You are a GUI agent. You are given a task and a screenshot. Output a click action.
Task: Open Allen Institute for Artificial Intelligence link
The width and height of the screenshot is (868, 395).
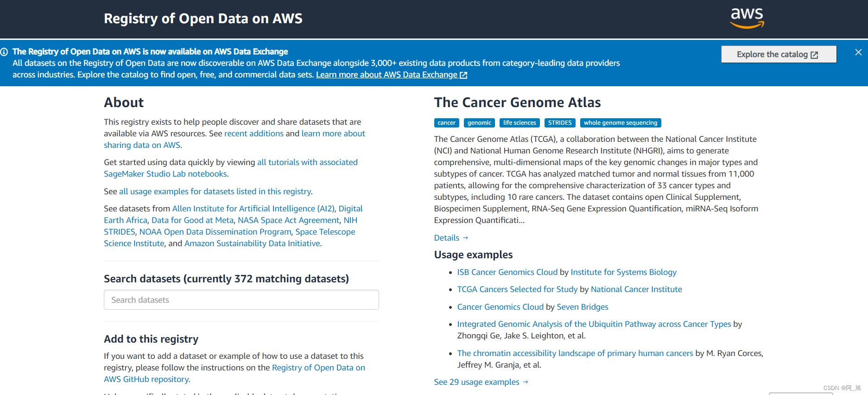[x=253, y=209]
